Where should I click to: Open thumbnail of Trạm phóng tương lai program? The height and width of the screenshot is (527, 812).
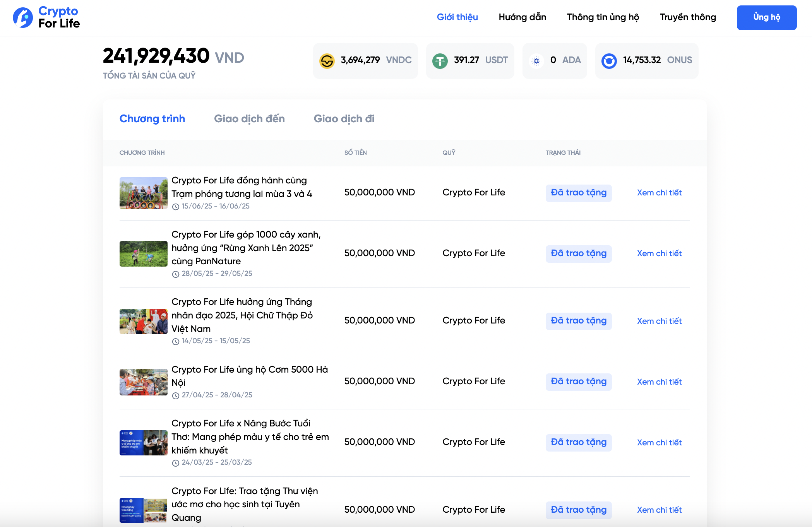tap(144, 193)
